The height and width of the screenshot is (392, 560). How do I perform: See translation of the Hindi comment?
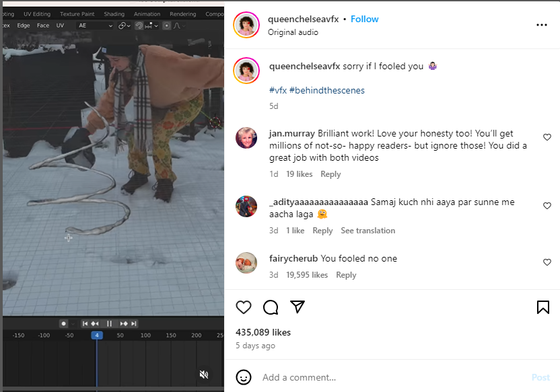point(367,231)
